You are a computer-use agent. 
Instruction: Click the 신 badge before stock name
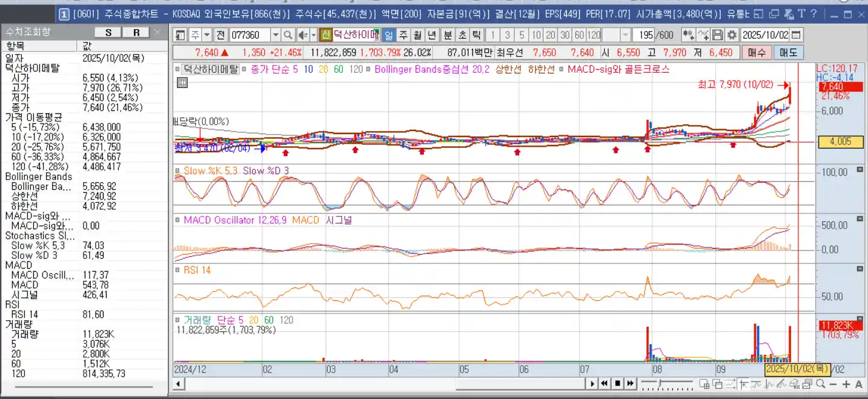[326, 35]
